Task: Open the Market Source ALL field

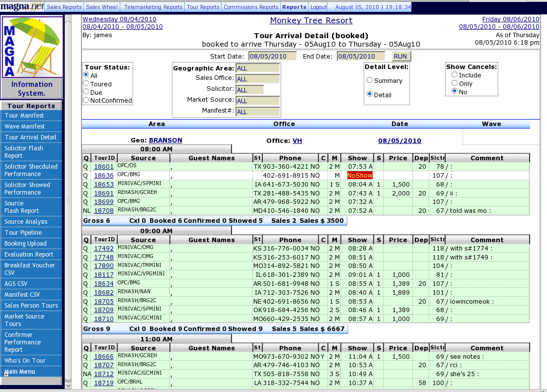Action: tap(258, 101)
